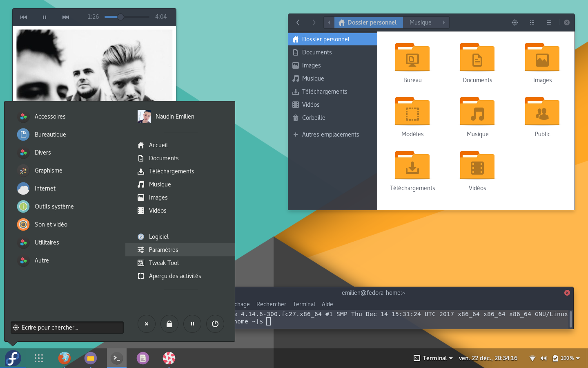Image resolution: width=588 pixels, height=368 pixels.
Task: Open the system status menu arrow
Action: pyautogui.click(x=578, y=358)
